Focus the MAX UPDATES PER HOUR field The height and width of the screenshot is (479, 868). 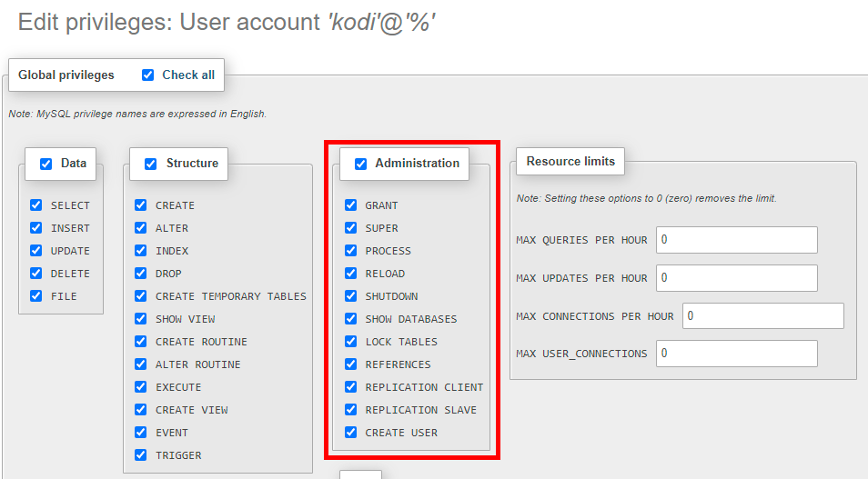tap(735, 278)
